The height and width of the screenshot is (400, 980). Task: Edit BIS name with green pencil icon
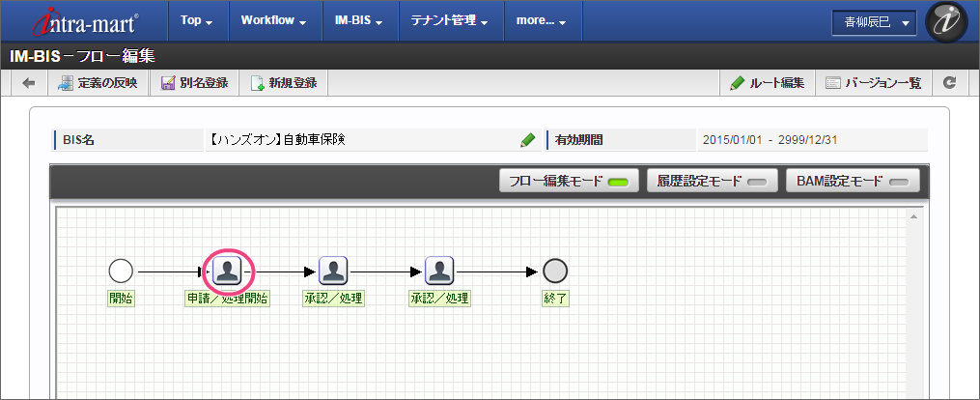coord(527,140)
